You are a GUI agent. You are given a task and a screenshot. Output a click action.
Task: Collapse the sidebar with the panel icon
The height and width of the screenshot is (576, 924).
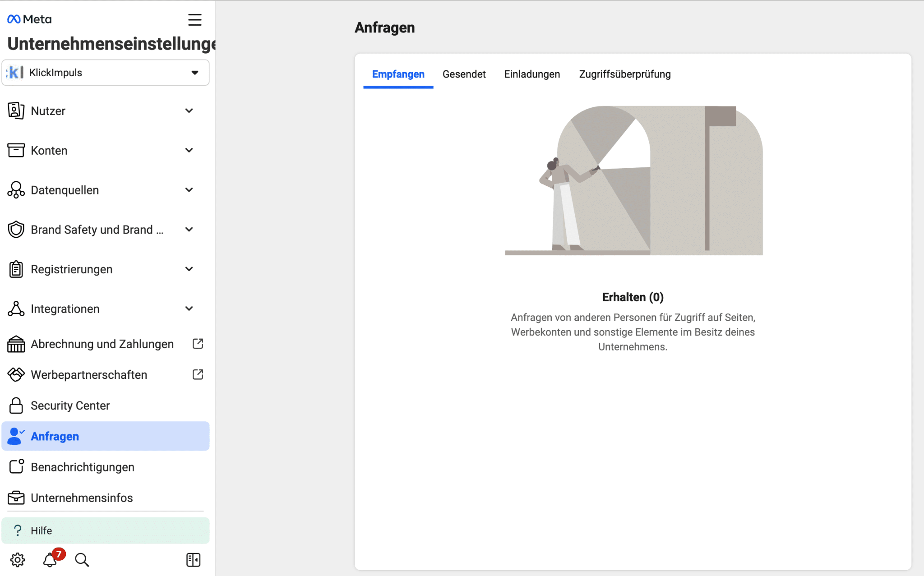[193, 559]
